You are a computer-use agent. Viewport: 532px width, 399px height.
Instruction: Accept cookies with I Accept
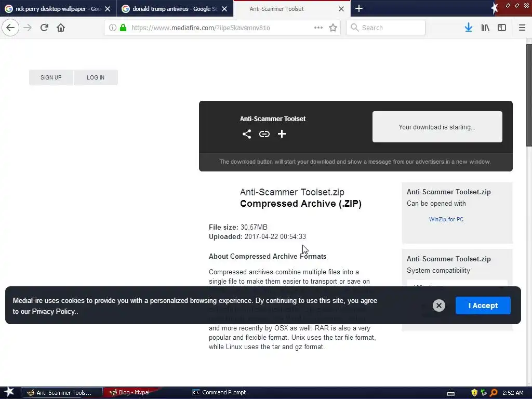(x=483, y=305)
